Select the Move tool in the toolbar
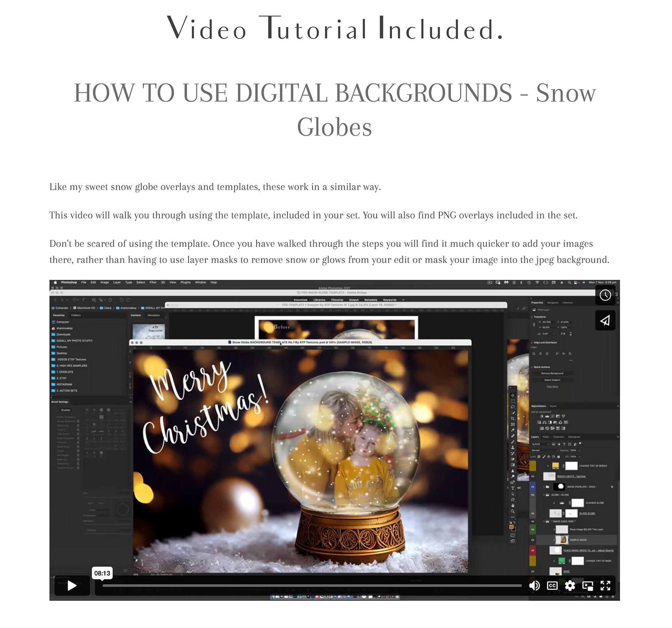This screenshot has width=672, height=628. click(512, 396)
